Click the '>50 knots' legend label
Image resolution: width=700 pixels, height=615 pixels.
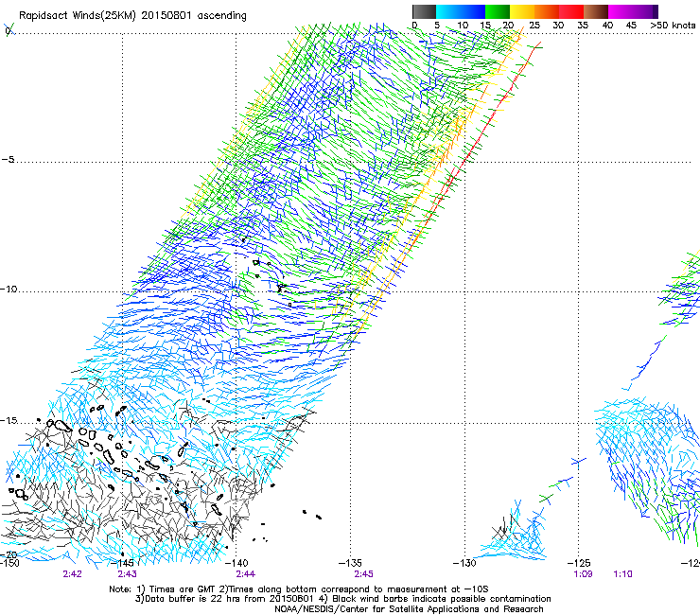[673, 25]
